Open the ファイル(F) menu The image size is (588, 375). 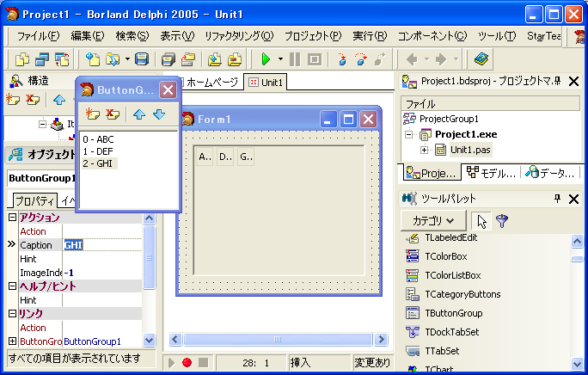38,36
